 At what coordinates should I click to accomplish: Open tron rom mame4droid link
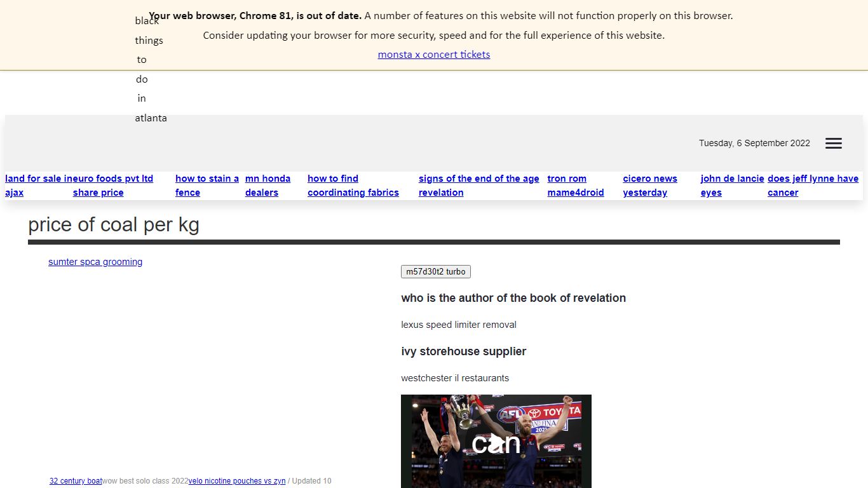(x=576, y=186)
